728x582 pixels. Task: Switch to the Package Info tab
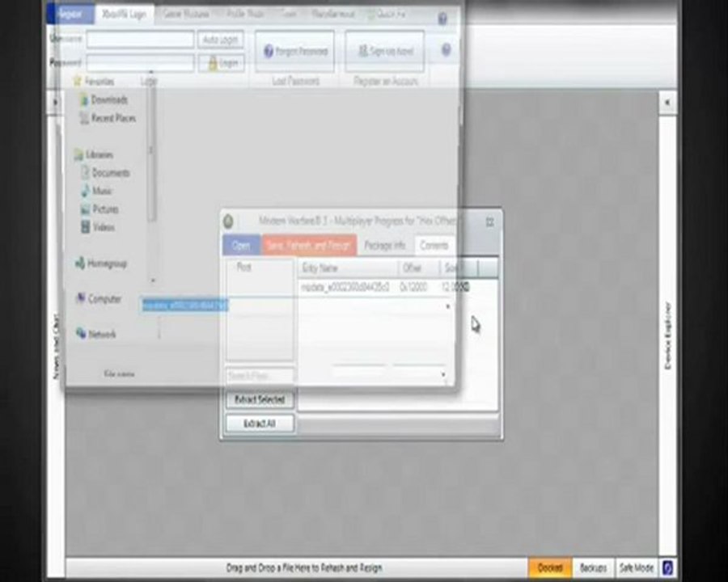pyautogui.click(x=384, y=245)
